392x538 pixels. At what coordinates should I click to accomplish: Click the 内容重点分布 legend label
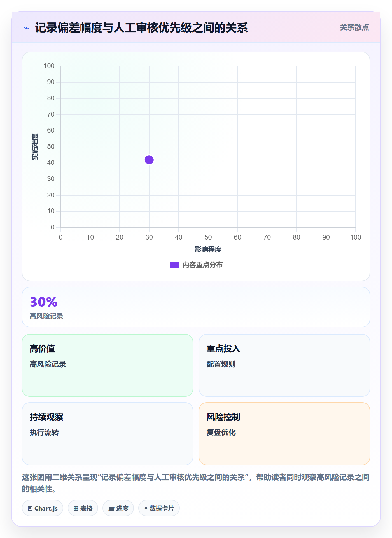pos(202,265)
